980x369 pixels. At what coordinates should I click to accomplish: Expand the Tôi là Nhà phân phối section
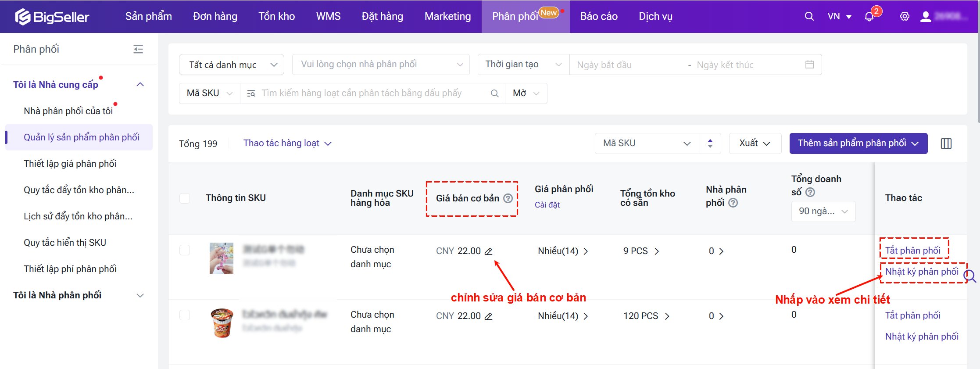(140, 296)
